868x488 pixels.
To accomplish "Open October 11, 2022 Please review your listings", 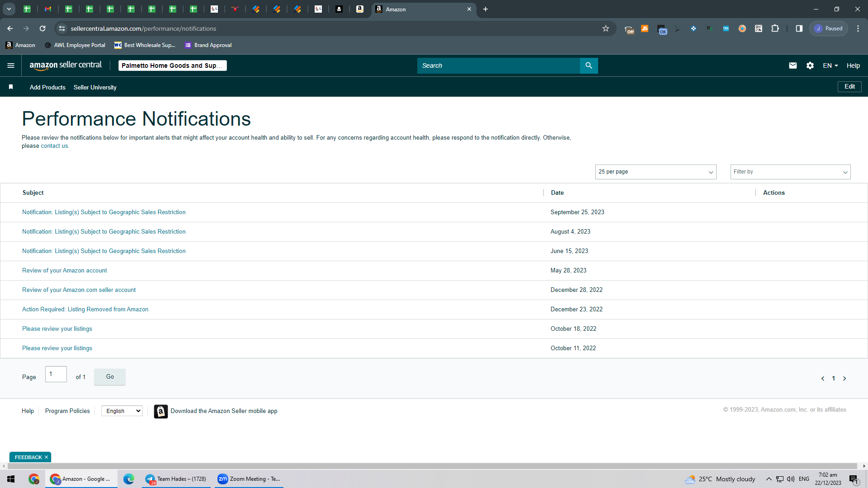I will 57,348.
